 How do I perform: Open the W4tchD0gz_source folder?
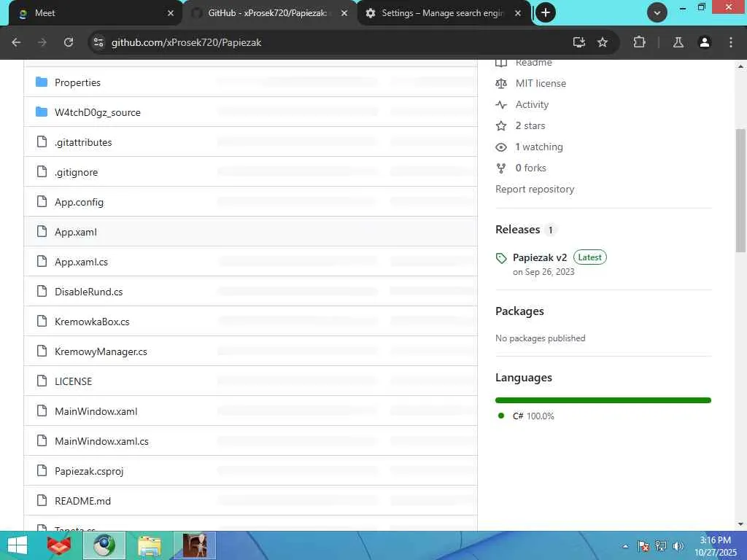[97, 112]
